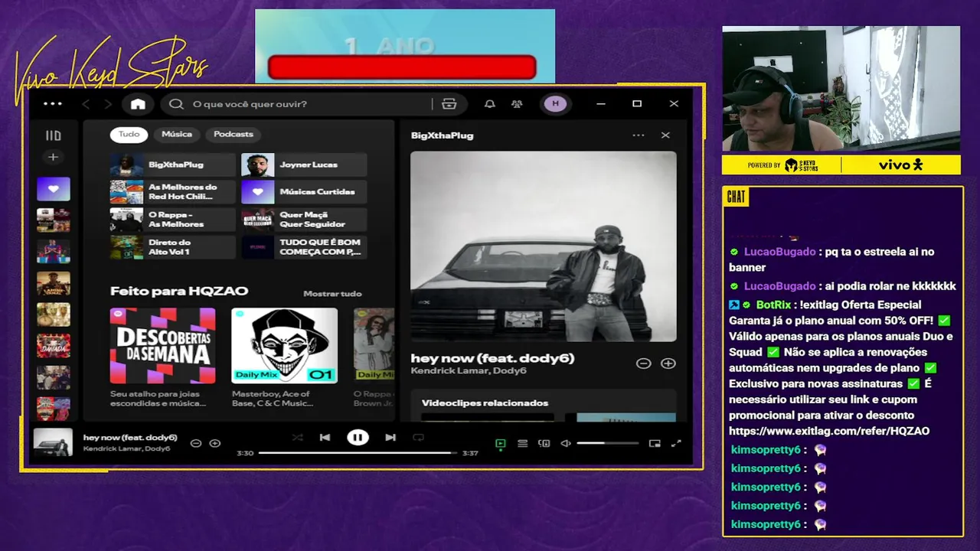Enter full screen player mode
The image size is (980, 551).
point(676,443)
